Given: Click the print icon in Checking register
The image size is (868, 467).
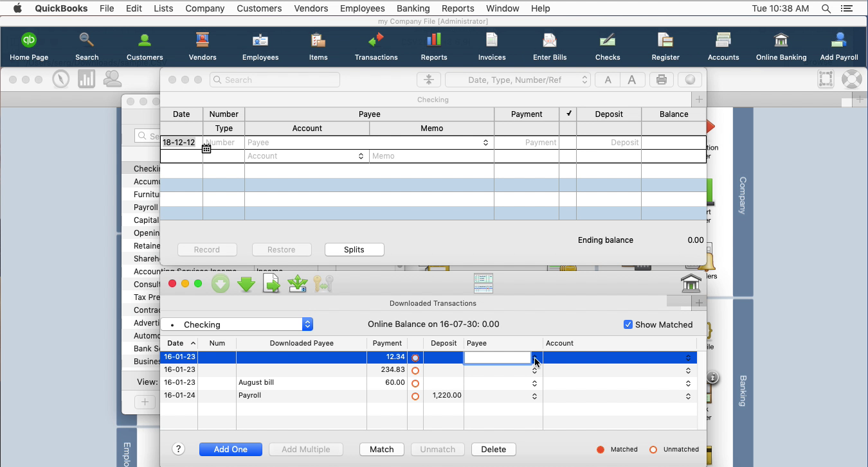Looking at the screenshot, I should [x=661, y=80].
